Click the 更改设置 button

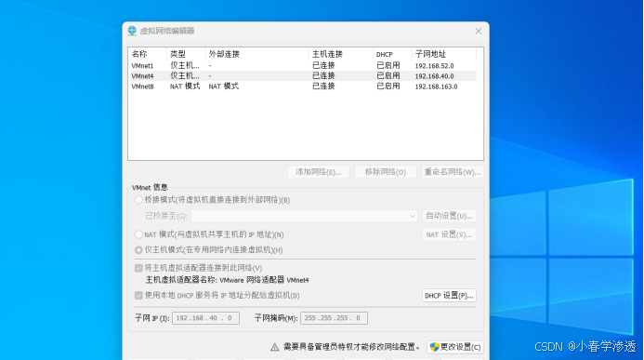point(455,347)
